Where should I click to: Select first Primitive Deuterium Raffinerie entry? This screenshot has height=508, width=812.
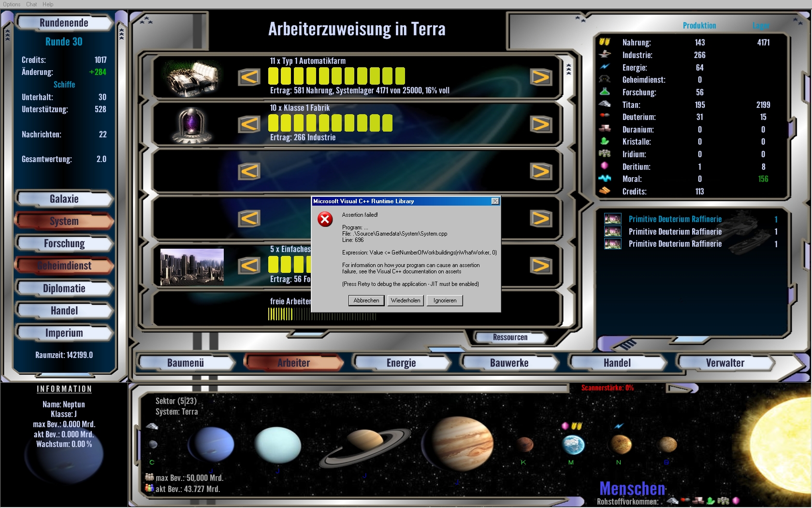point(691,219)
